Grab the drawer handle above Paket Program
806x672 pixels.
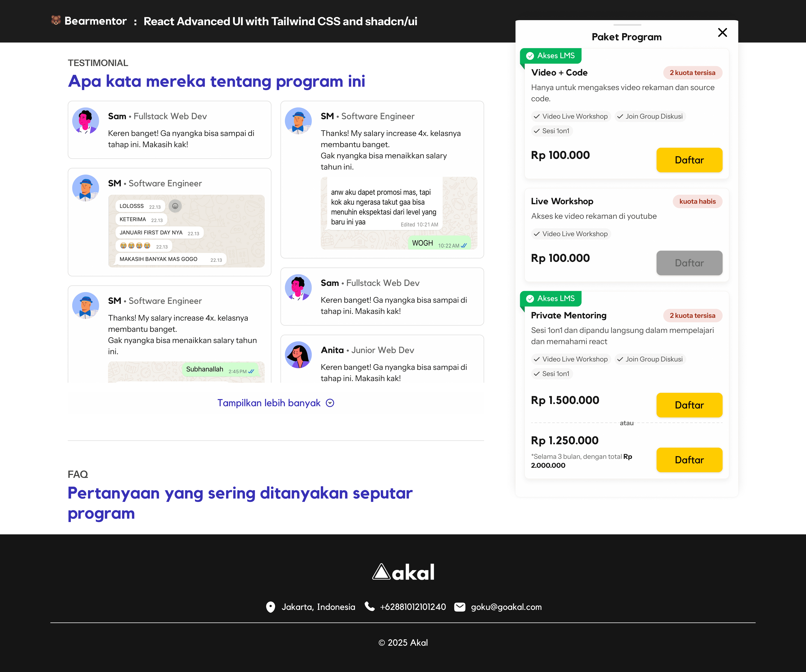(627, 25)
